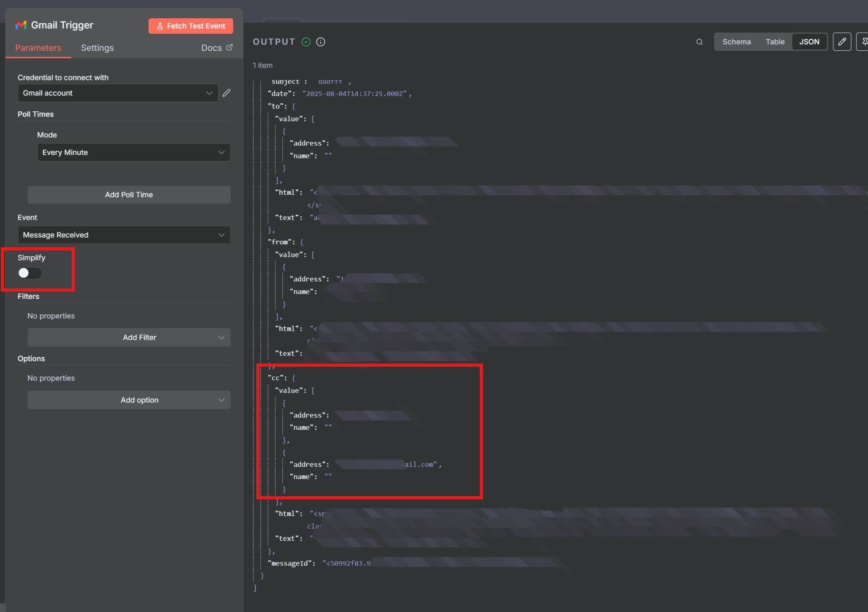Image resolution: width=868 pixels, height=612 pixels.
Task: Click the Gmail logo icon in header
Action: (x=21, y=25)
